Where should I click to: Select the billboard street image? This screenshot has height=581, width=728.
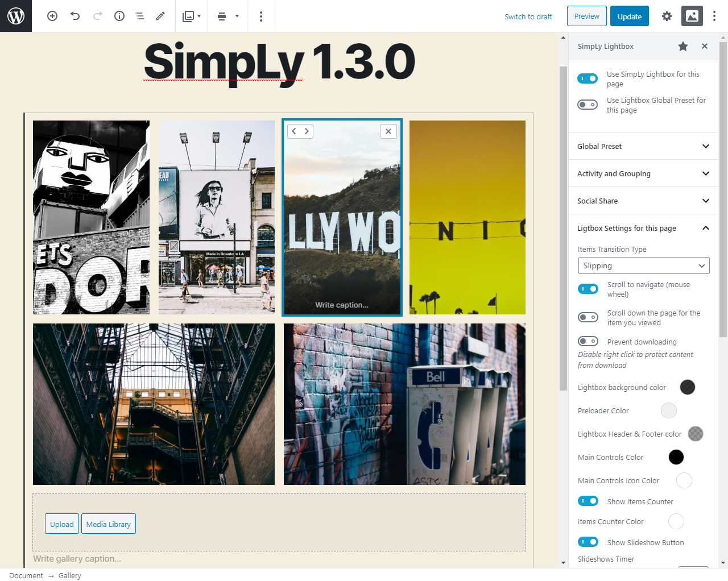217,217
